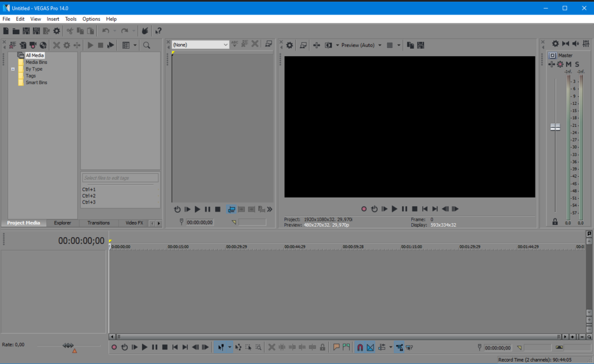The image size is (594, 364).
Task: Toggle Lock Envelopes to Events button
Action: pos(399,347)
